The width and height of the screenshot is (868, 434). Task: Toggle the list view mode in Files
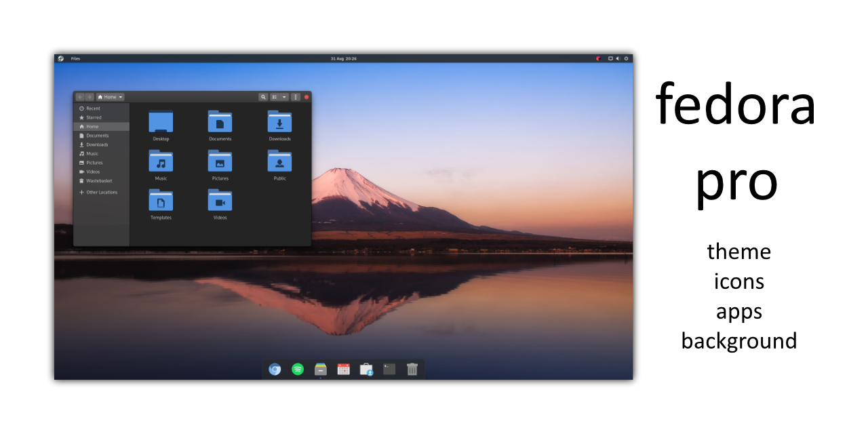274,97
